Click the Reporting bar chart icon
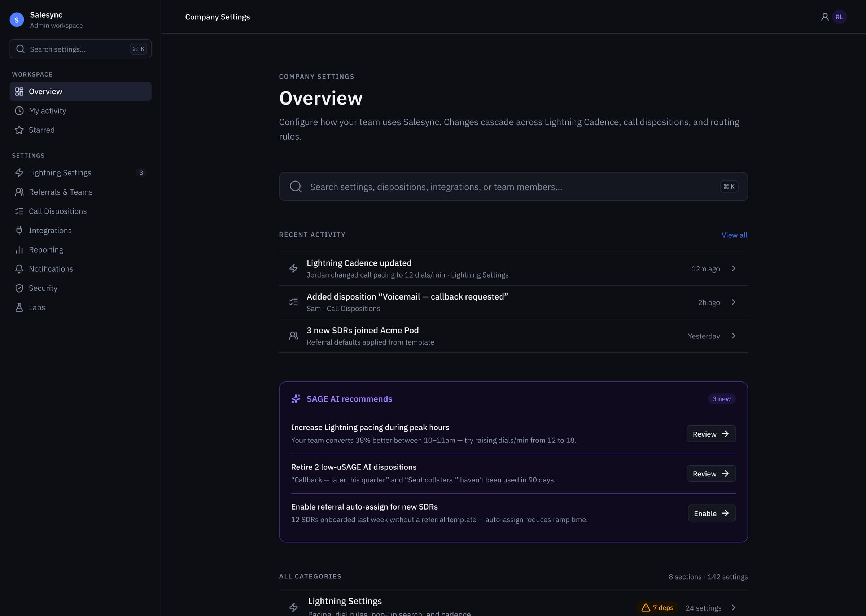This screenshot has width=866, height=616. [x=19, y=250]
